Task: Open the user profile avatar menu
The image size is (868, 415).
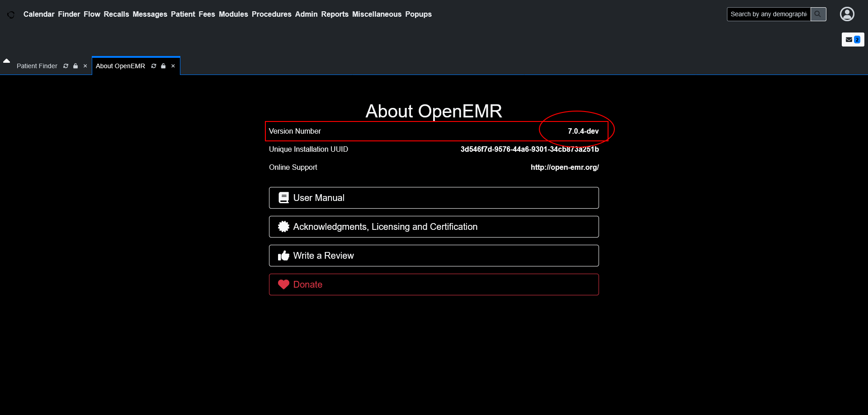Action: 847,14
